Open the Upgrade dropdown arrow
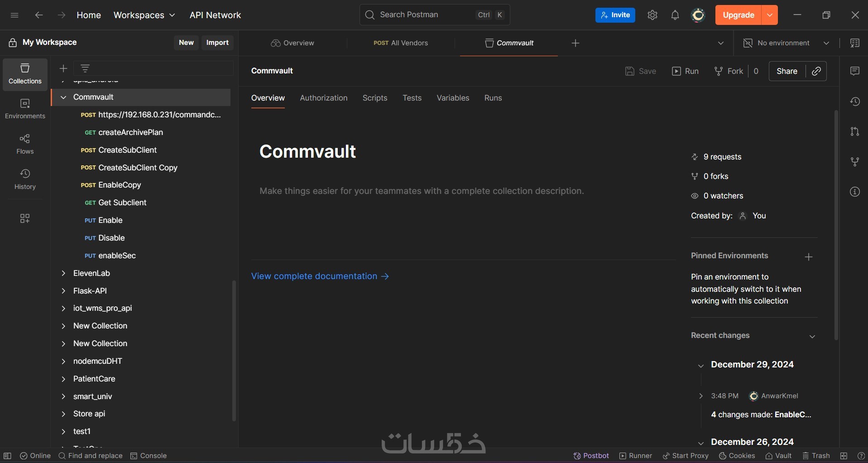The image size is (868, 463). (x=770, y=15)
